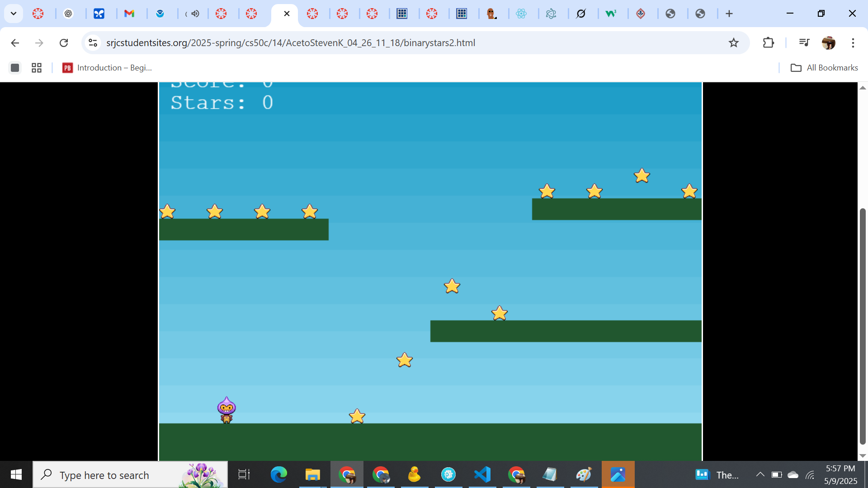Open the tab search dropdown arrow

tap(14, 14)
